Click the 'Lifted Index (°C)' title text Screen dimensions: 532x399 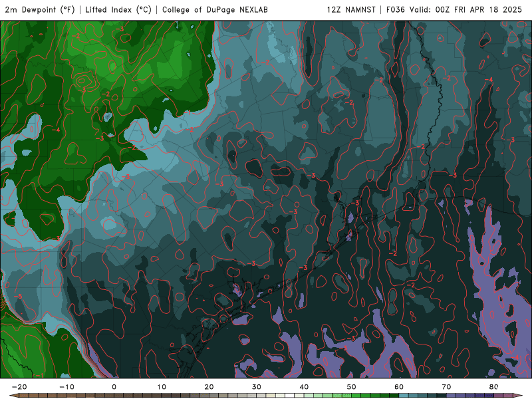(118, 10)
